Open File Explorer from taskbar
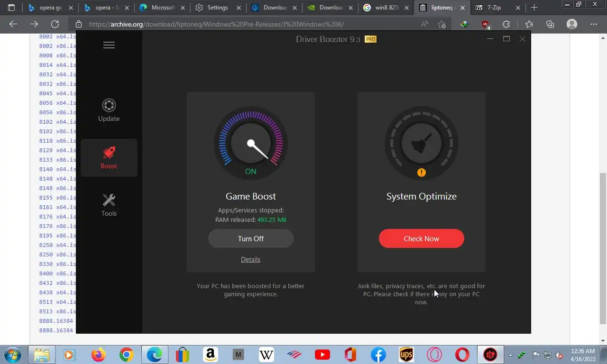 (x=42, y=355)
